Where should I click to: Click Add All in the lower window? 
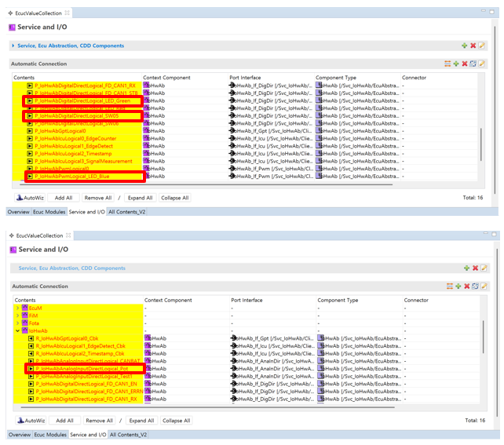coord(64,420)
